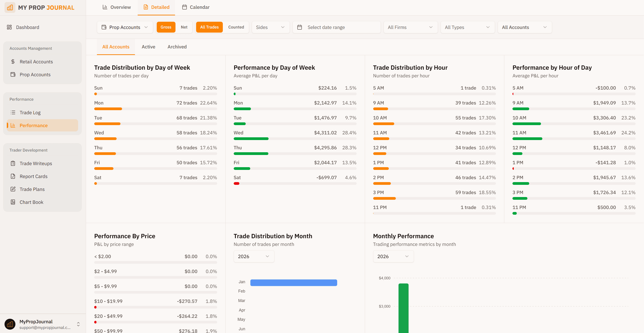Click the '-$699.07' Sat value

tap(327, 177)
